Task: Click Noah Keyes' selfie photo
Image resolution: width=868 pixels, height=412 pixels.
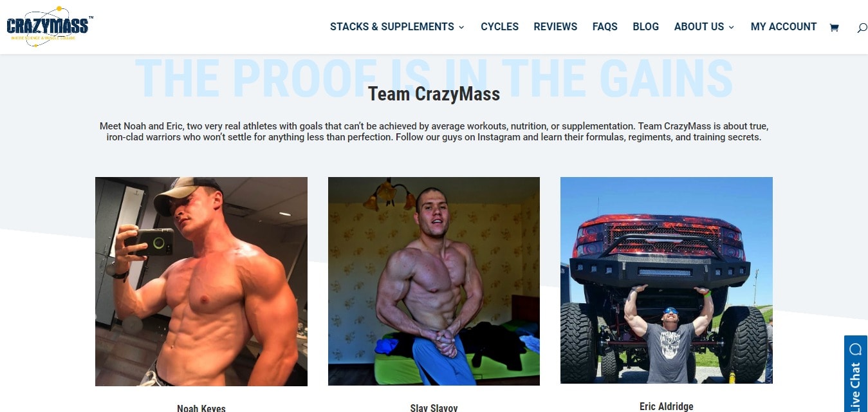Action: click(201, 281)
